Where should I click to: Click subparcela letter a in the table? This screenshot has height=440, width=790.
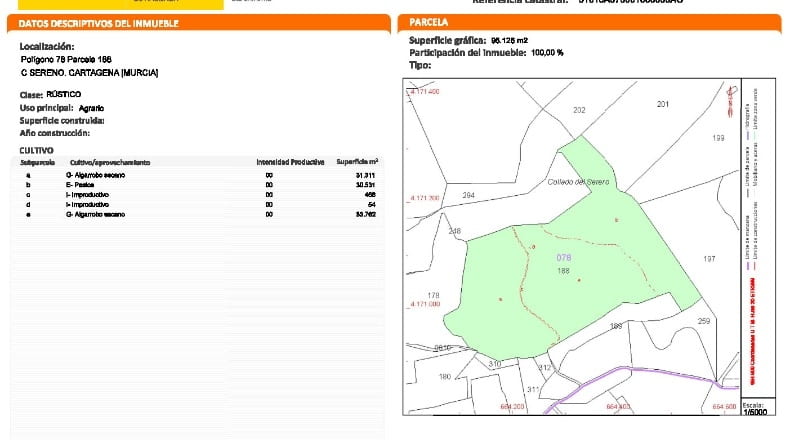pyautogui.click(x=28, y=175)
